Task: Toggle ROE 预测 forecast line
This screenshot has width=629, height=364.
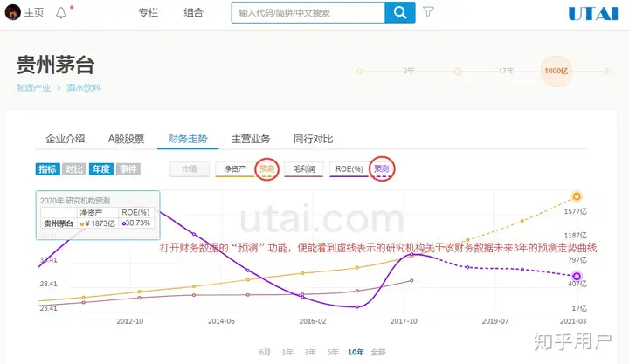Action: click(x=381, y=168)
